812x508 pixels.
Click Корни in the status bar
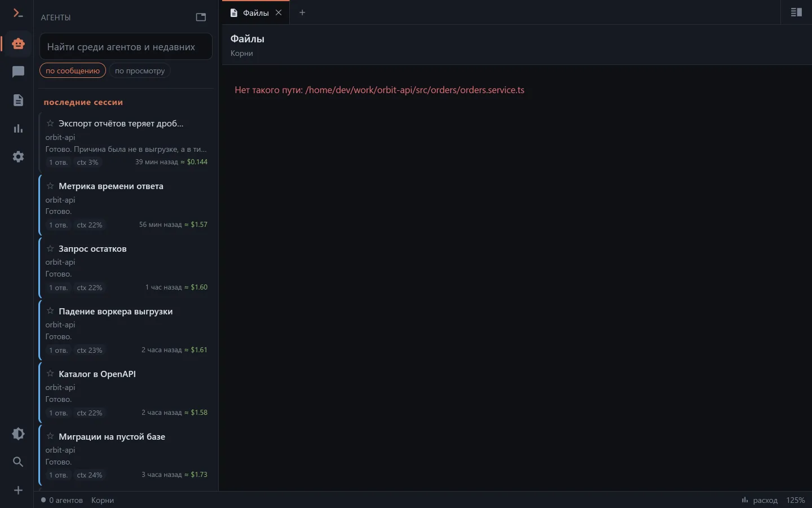pos(103,500)
